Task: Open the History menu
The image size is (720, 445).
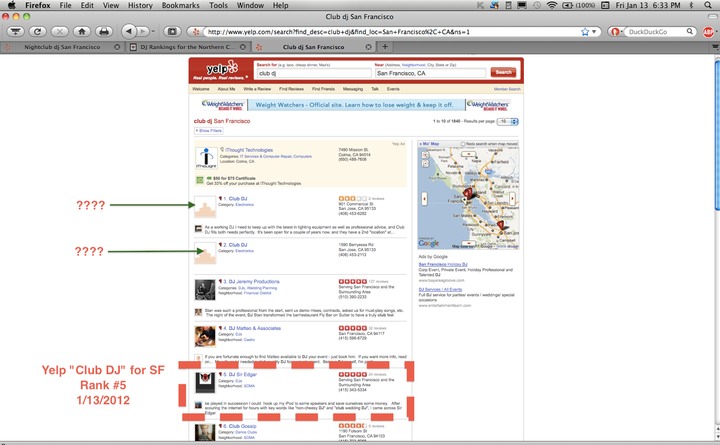Action: coord(140,6)
